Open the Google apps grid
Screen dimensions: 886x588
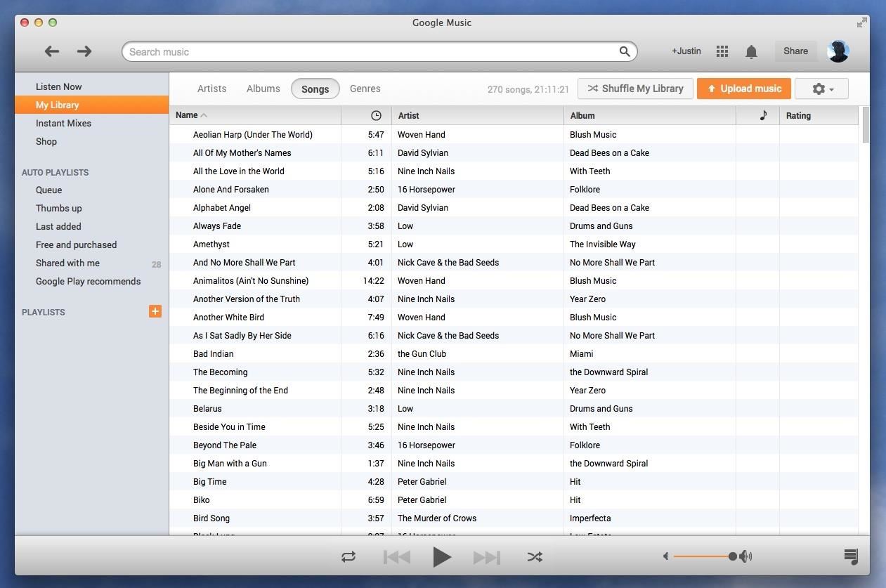tap(722, 51)
